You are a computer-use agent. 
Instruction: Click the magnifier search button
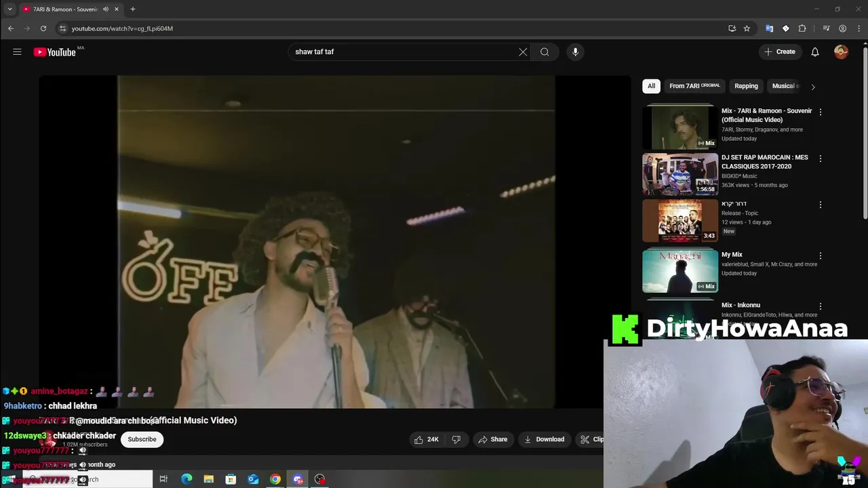click(x=545, y=52)
